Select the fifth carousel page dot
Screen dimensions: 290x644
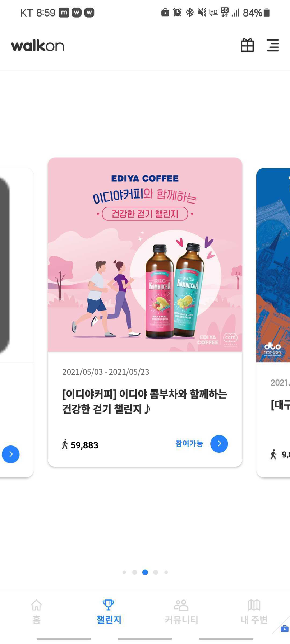[166, 572]
